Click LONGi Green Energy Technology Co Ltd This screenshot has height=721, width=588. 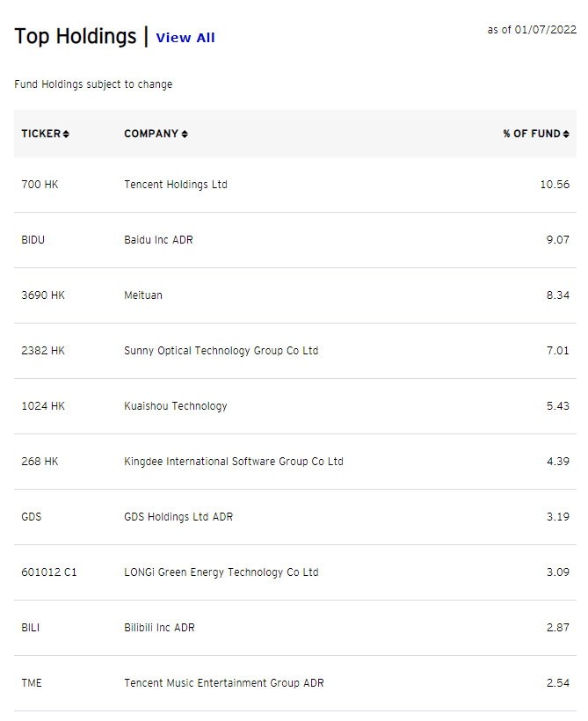(221, 572)
